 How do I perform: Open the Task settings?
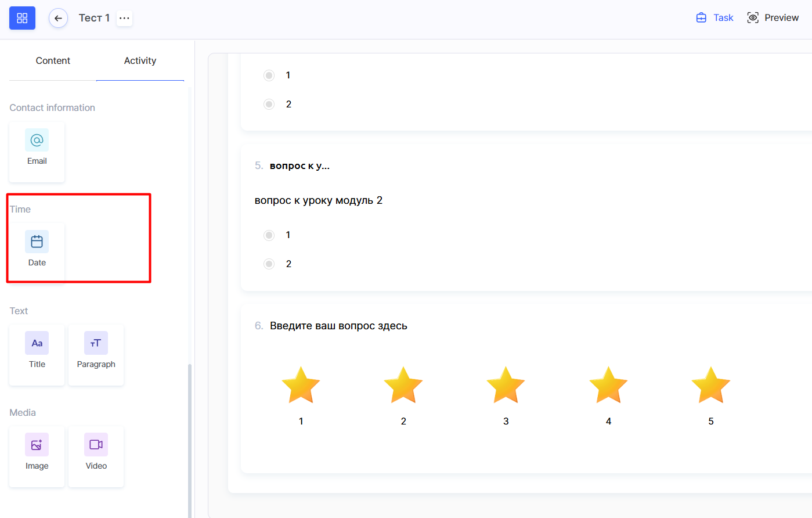[714, 18]
